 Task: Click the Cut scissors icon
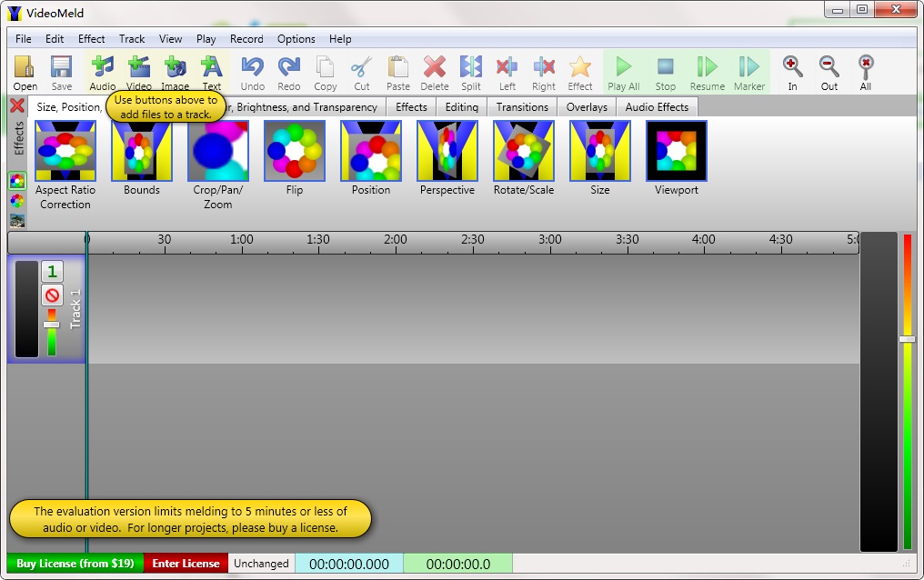pyautogui.click(x=361, y=73)
